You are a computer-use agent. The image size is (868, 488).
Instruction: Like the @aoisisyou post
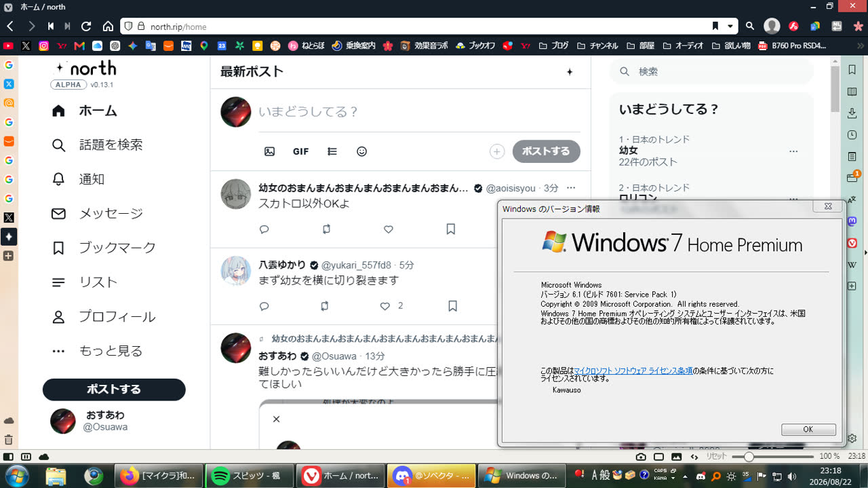pos(389,229)
